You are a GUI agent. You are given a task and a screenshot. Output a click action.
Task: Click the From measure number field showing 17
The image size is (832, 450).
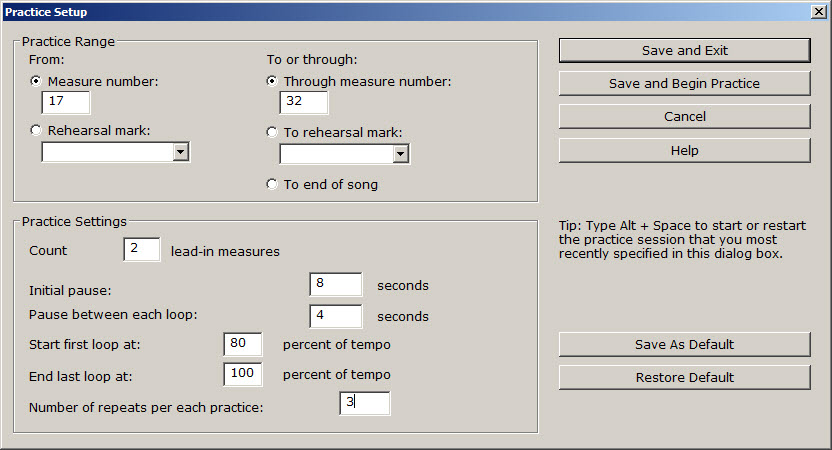(x=66, y=102)
